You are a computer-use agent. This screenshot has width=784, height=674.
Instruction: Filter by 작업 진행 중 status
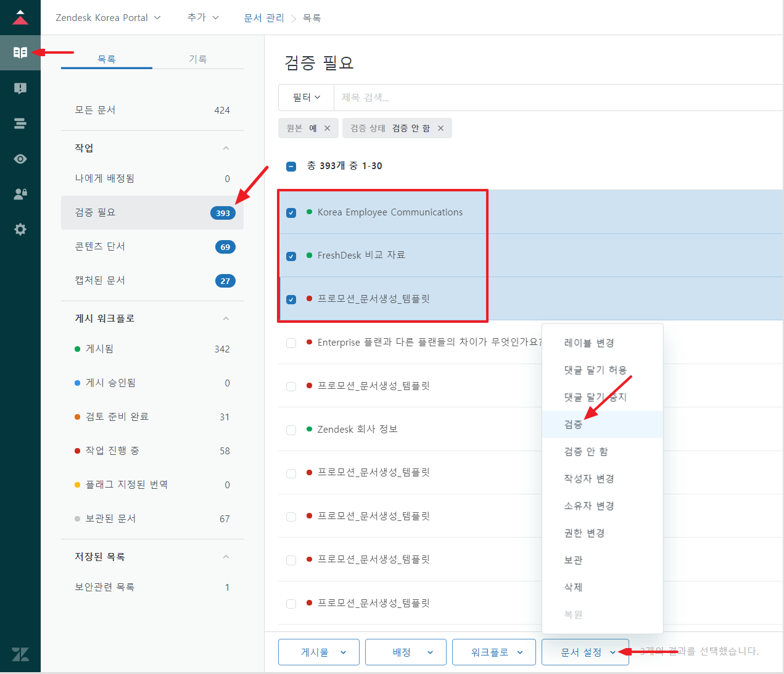coord(152,451)
